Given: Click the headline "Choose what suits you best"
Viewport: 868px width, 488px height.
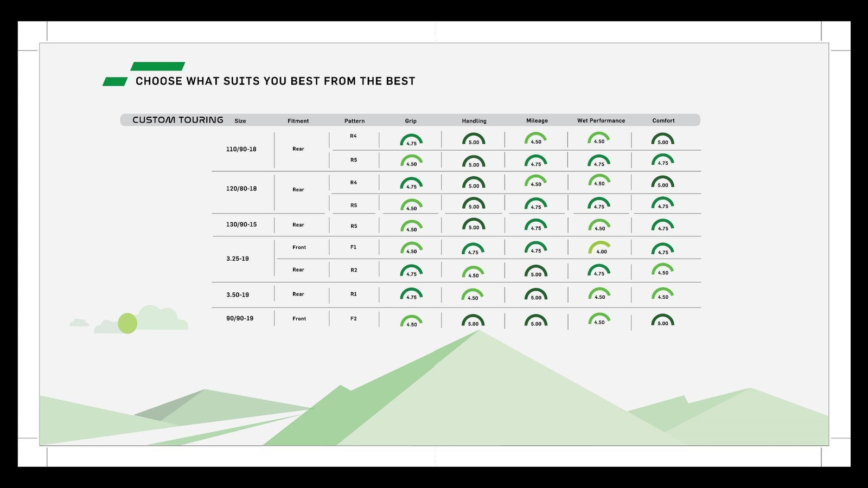Looking at the screenshot, I should pos(275,81).
